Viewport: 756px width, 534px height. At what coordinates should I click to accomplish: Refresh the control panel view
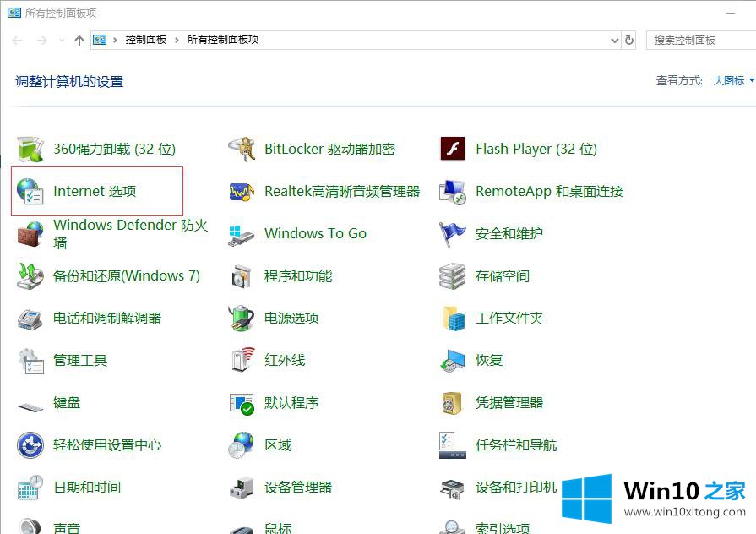[629, 40]
